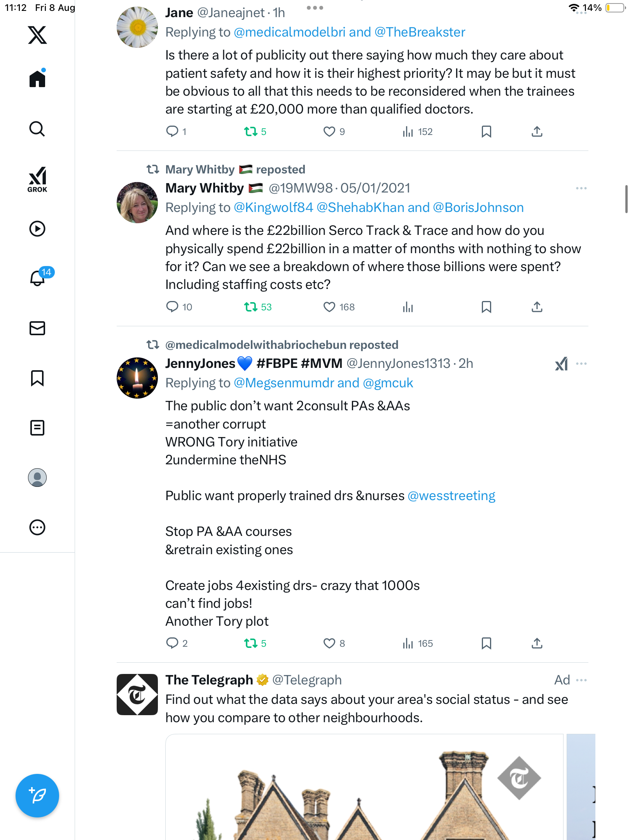
Task: Toggle repost on JennyJones's post
Action: (251, 644)
